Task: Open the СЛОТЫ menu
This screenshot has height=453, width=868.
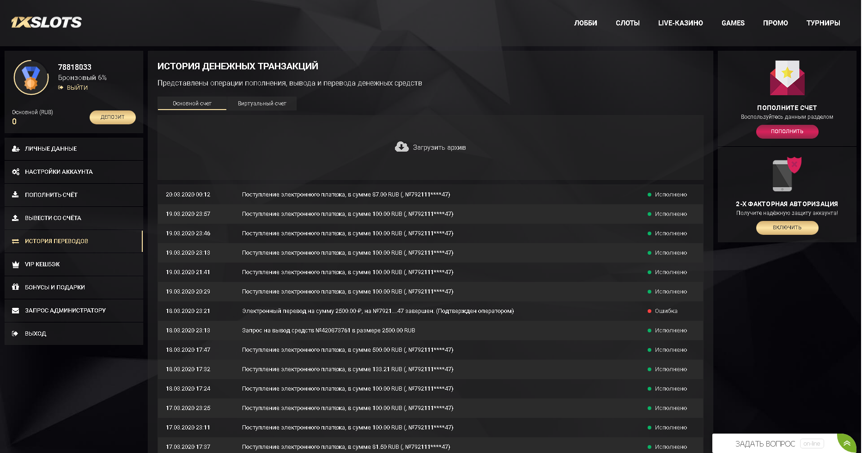Action: click(x=628, y=23)
